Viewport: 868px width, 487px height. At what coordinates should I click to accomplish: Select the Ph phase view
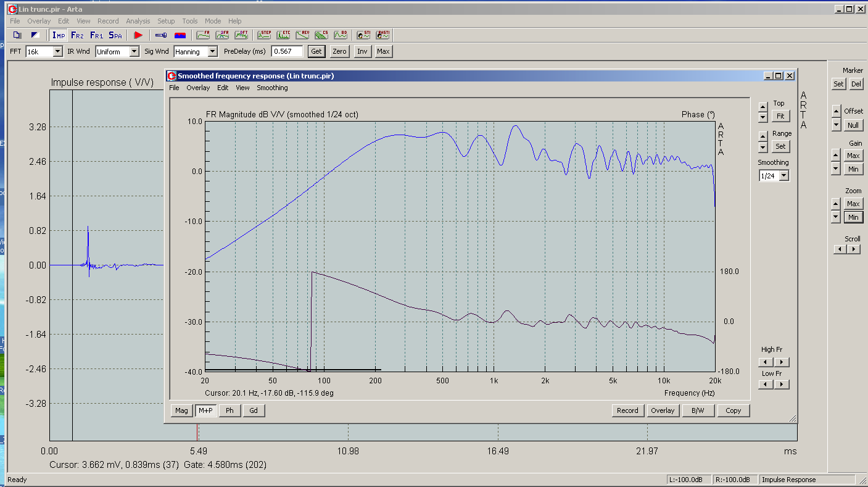tap(229, 410)
